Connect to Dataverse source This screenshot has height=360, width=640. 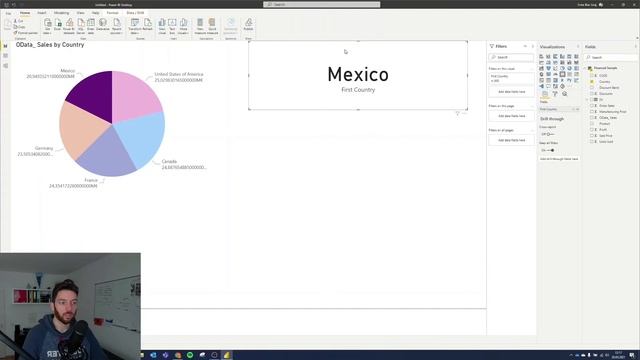coord(103,24)
